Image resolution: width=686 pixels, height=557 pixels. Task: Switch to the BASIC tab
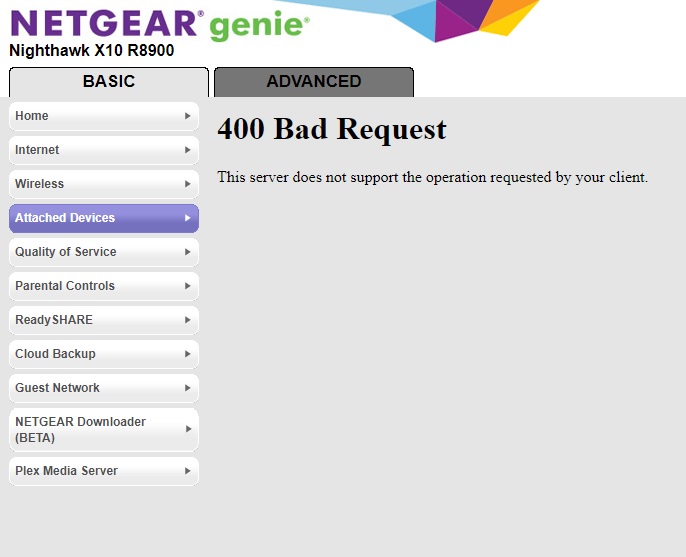[x=109, y=82]
